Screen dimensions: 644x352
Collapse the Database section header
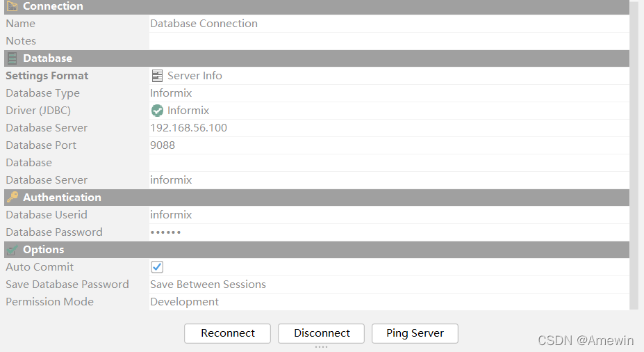point(317,58)
